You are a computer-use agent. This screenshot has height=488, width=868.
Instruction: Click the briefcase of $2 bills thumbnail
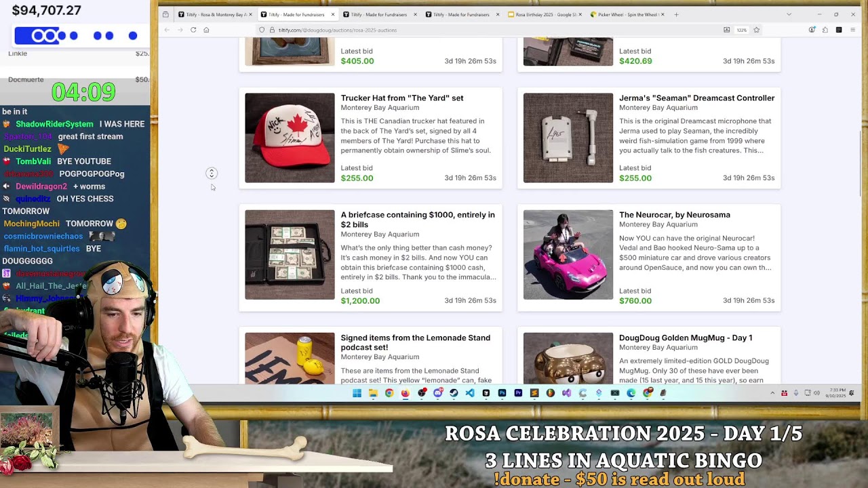(290, 255)
